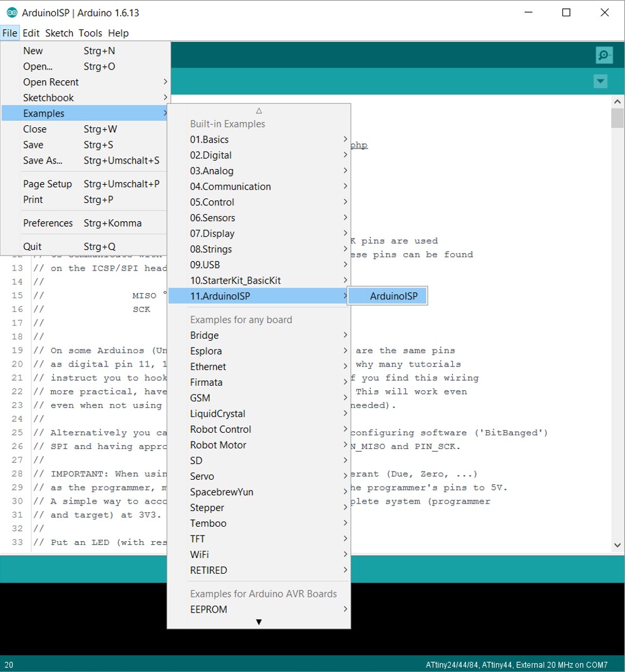Open the Serial Monitor magnifier icon
The image size is (625, 672).
[604, 55]
